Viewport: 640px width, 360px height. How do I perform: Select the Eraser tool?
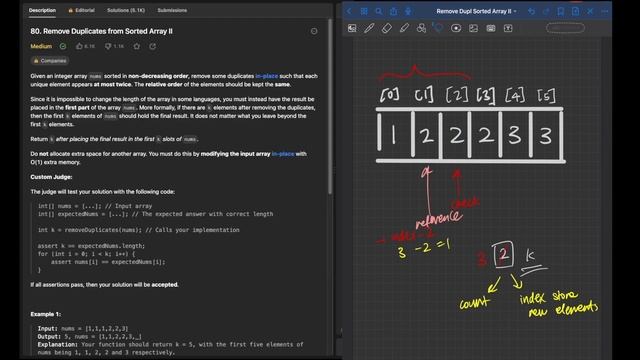click(x=387, y=28)
